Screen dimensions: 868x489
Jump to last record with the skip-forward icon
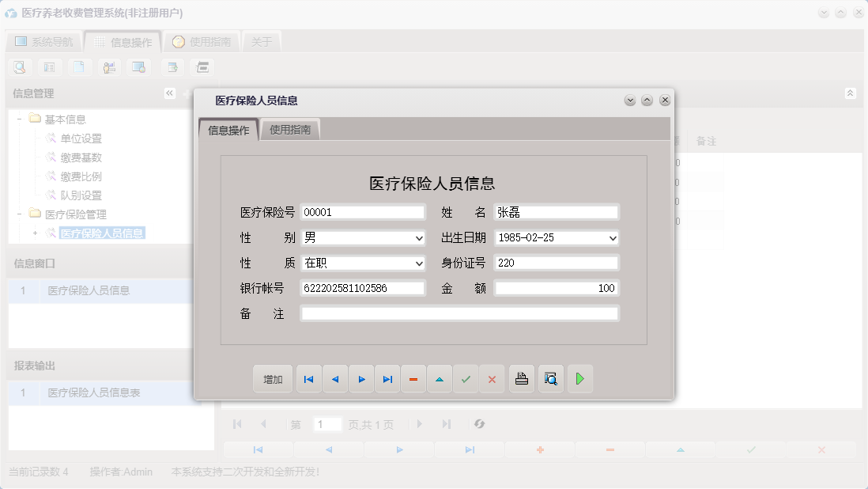click(x=387, y=378)
